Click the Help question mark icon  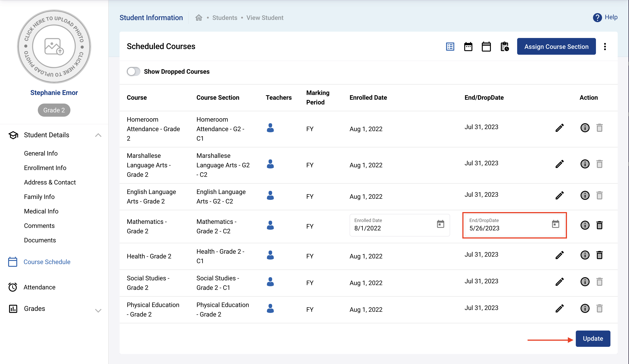click(597, 17)
